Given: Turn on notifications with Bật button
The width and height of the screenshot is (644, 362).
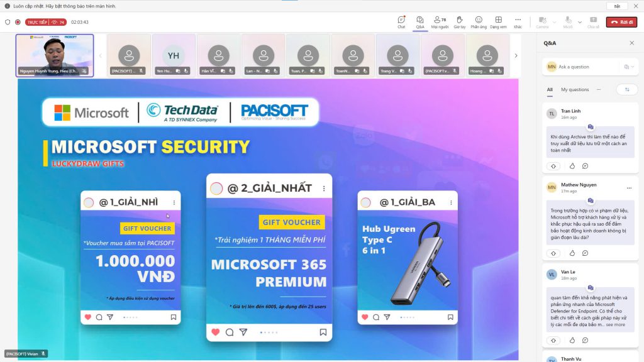Looking at the screenshot, I should point(617,6).
